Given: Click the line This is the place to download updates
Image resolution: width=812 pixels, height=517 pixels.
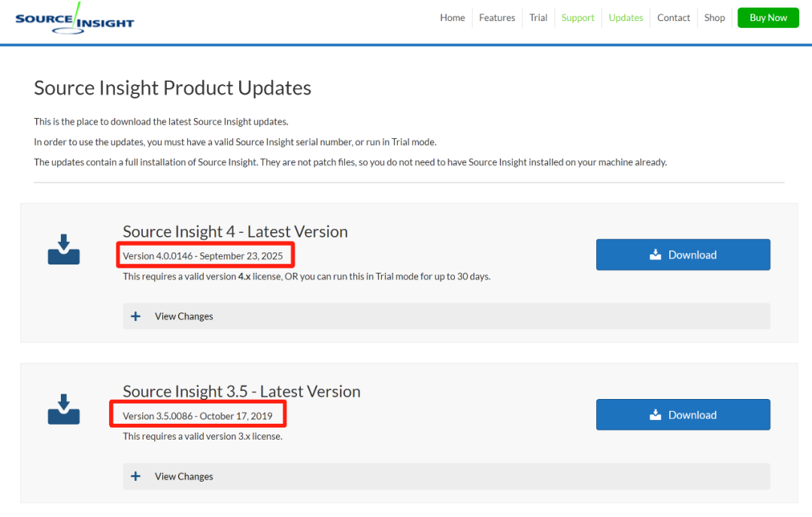Looking at the screenshot, I should [x=161, y=122].
